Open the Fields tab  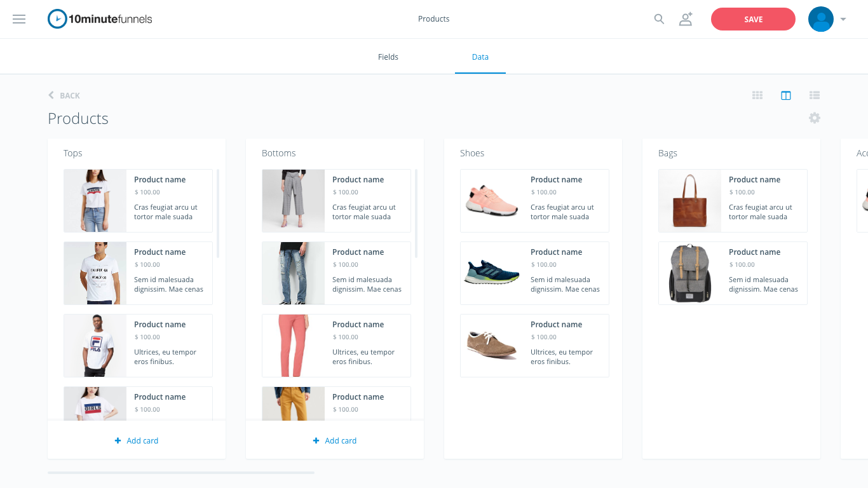point(388,57)
